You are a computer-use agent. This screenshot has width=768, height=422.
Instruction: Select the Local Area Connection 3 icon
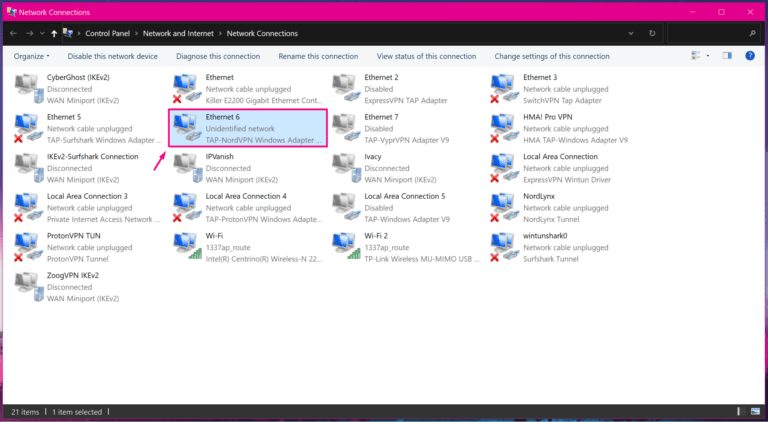(x=29, y=208)
